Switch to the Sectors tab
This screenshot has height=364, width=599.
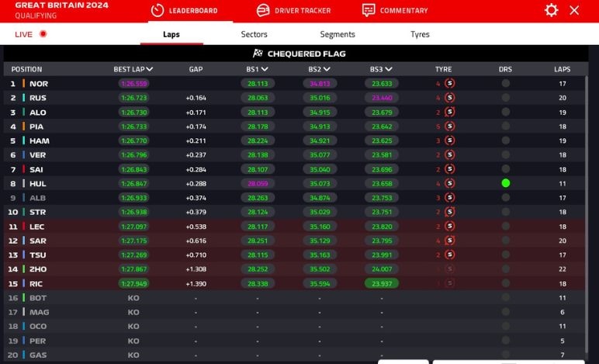coord(254,34)
